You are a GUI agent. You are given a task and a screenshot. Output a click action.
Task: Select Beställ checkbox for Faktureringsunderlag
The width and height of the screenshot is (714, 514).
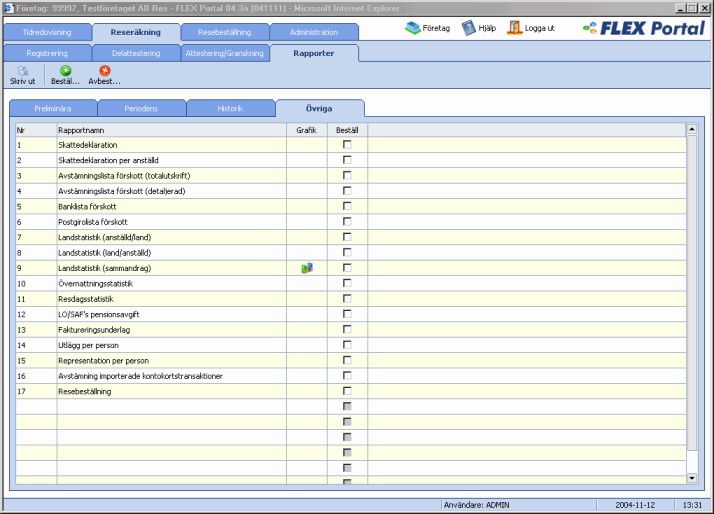click(x=348, y=329)
